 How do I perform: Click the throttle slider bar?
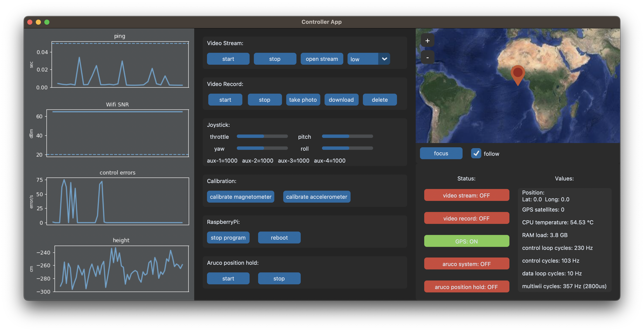(262, 136)
